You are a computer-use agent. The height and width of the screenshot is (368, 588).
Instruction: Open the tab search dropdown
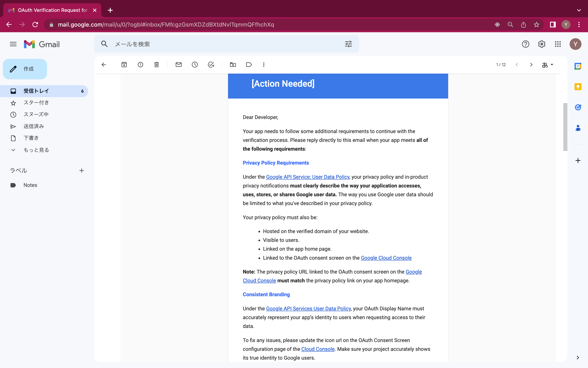pos(579,10)
